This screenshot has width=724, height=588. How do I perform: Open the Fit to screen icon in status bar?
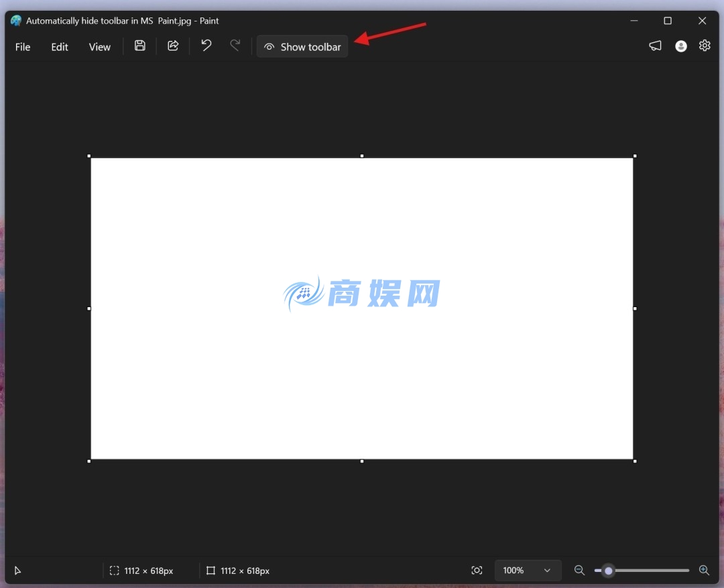point(477,570)
